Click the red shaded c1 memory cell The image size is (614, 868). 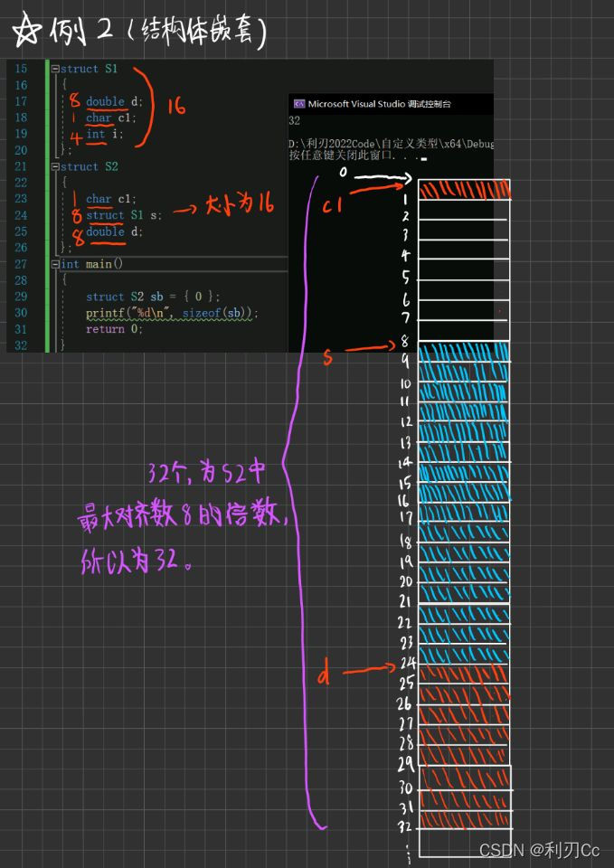pos(465,189)
